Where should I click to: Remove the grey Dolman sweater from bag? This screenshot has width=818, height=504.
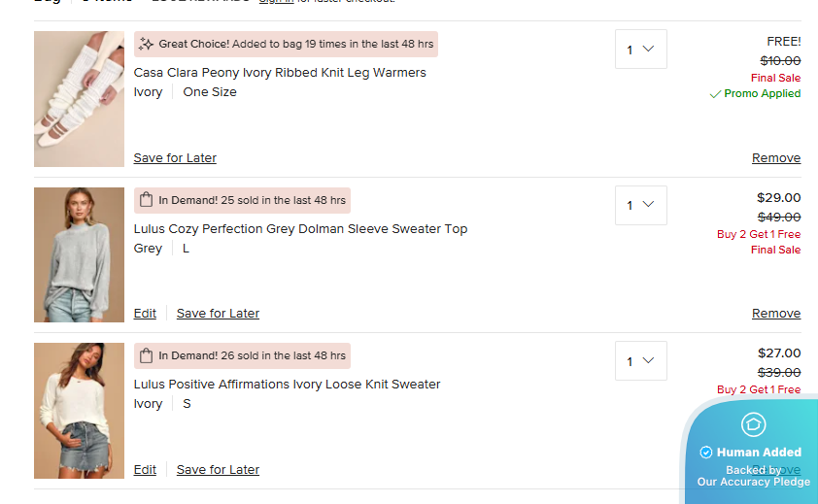[776, 314]
